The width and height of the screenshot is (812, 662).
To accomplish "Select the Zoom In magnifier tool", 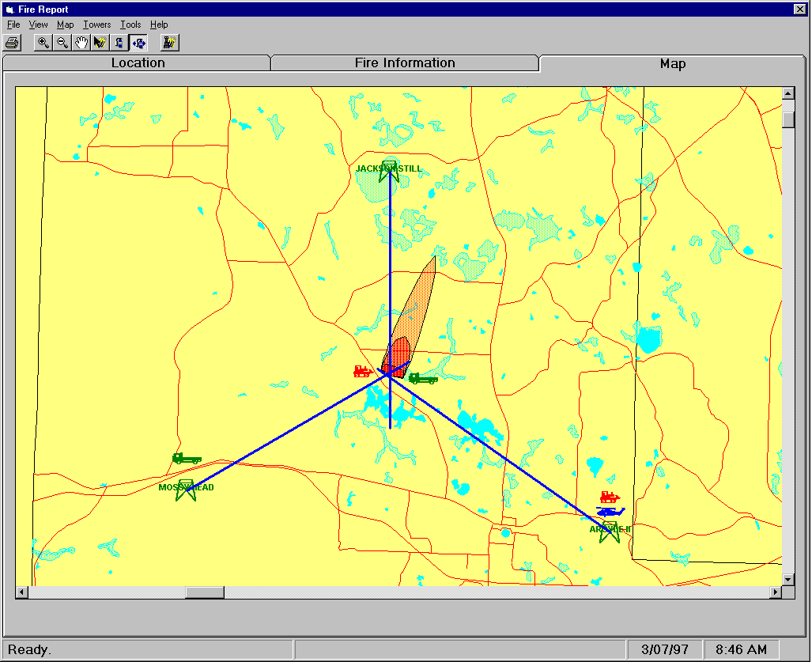I will [43, 43].
